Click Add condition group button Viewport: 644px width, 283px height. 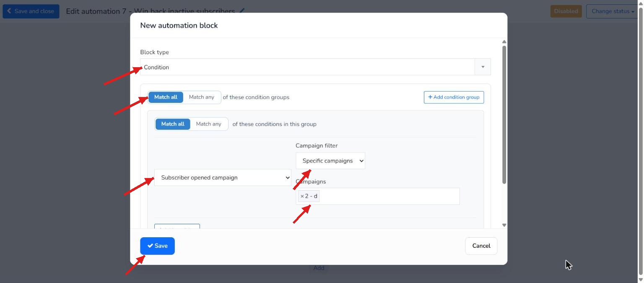(x=454, y=97)
